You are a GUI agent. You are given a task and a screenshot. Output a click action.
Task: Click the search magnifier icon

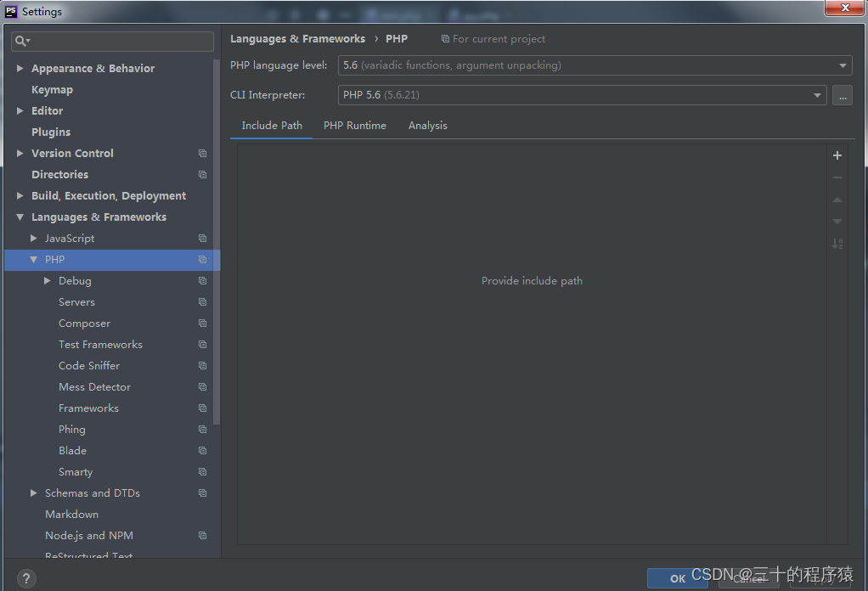[22, 41]
